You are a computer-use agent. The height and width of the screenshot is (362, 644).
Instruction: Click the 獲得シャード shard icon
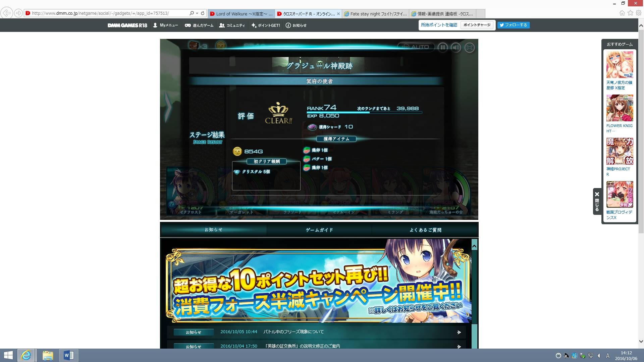[312, 127]
